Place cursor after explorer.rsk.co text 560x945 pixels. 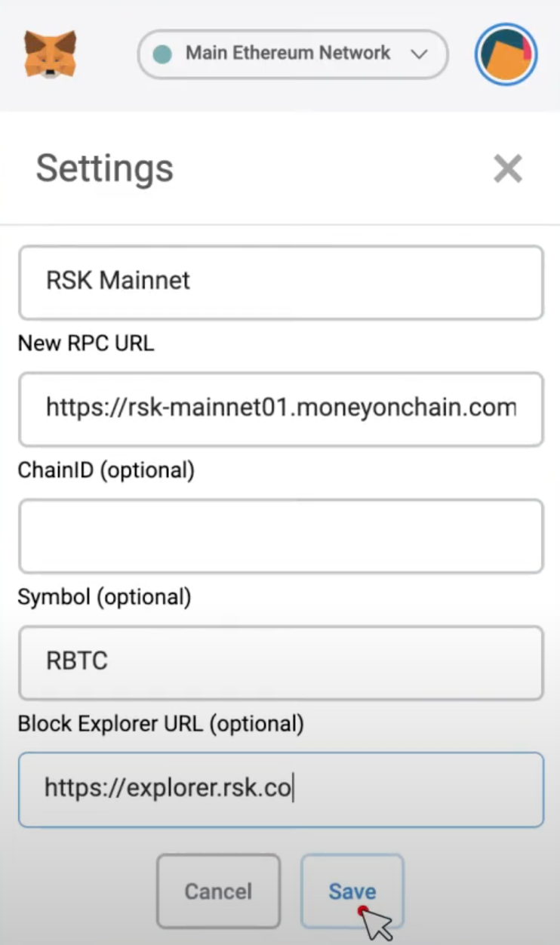(292, 788)
